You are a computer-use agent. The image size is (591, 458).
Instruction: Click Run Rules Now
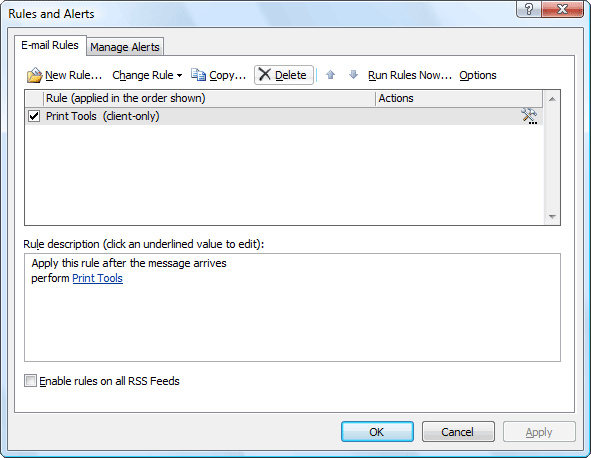point(410,75)
